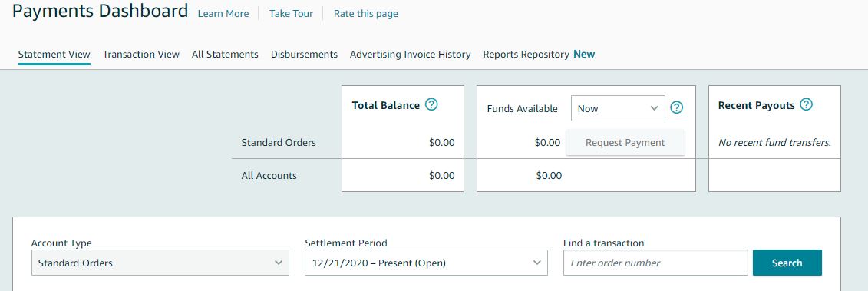This screenshot has height=291, width=868.
Task: Click the Search button
Action: [x=787, y=263]
